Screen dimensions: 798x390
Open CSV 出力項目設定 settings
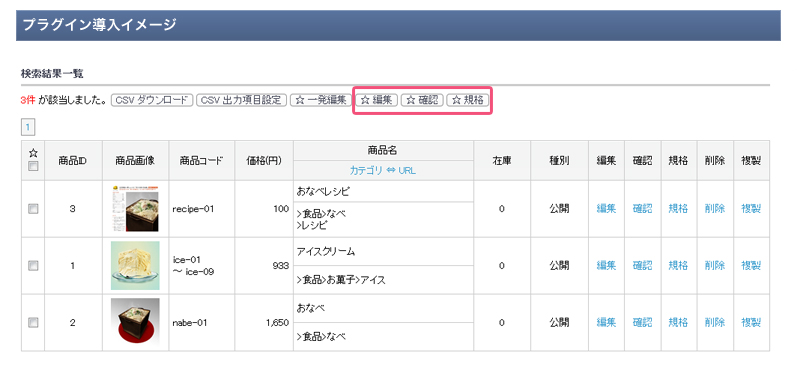241,100
